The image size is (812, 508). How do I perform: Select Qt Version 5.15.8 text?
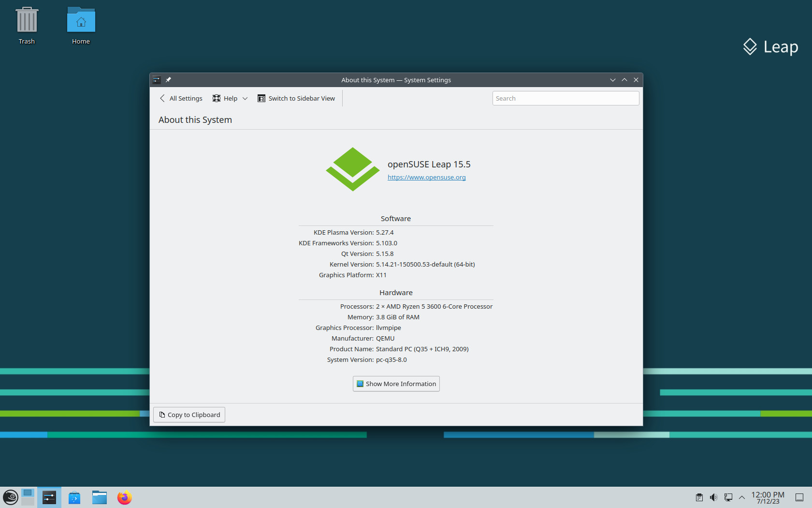coord(385,254)
